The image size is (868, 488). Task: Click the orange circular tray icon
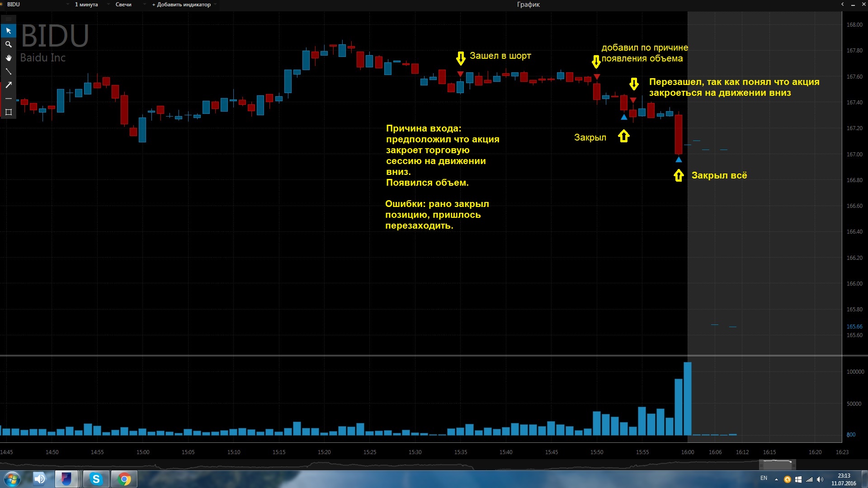pos(788,479)
